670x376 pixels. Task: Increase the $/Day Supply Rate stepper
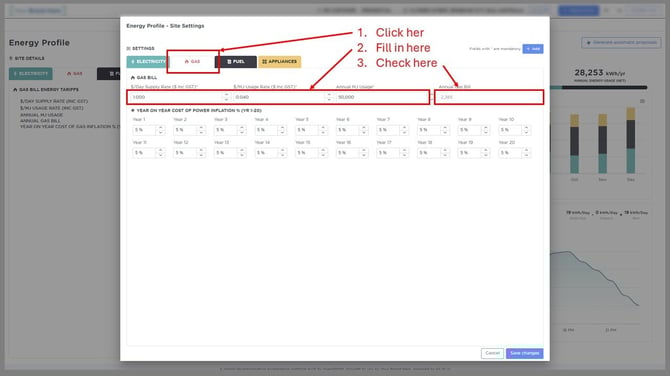pos(226,95)
